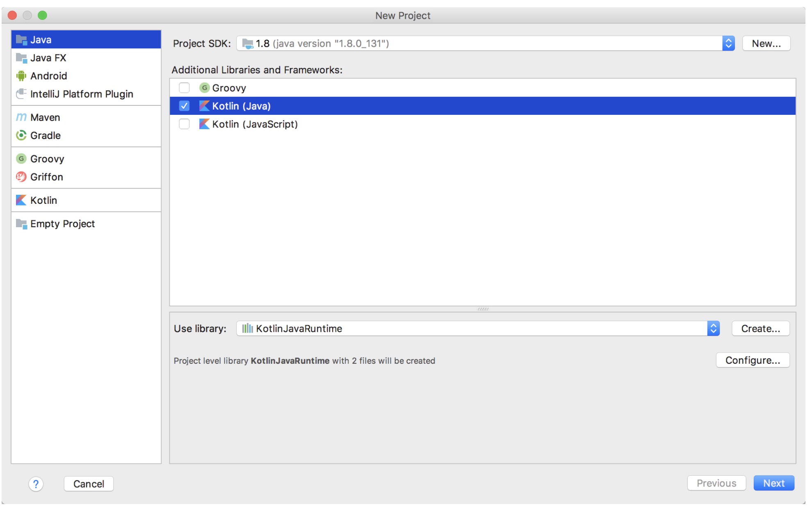812x511 pixels.
Task: Click the Groovy icon in left sidebar
Action: pos(21,159)
